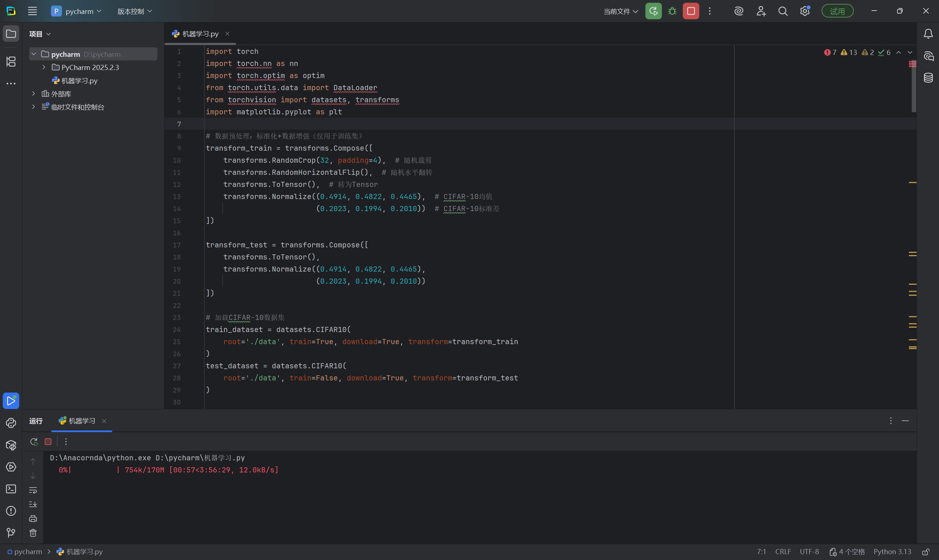Open the Database panel on the right sidebar
The height and width of the screenshot is (560, 939).
tap(928, 78)
